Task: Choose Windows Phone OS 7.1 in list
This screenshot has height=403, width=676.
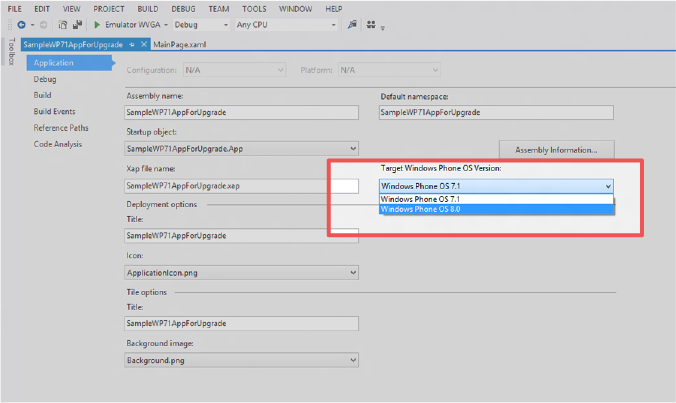Action: tap(496, 199)
